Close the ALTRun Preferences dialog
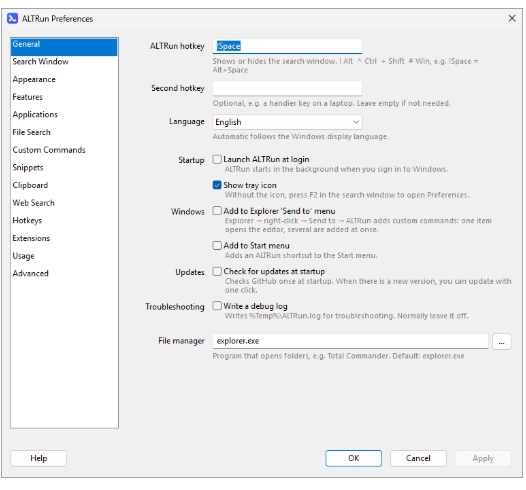This screenshot has height=490, width=526. [x=512, y=18]
